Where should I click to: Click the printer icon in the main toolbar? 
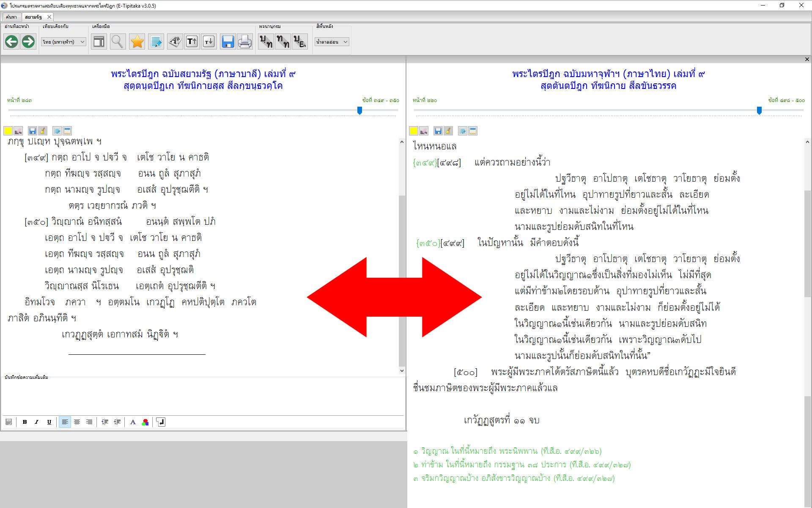pos(245,41)
